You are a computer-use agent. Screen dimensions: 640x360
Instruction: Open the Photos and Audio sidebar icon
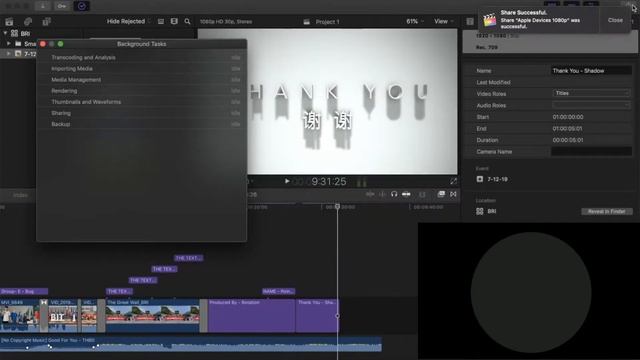[28, 22]
